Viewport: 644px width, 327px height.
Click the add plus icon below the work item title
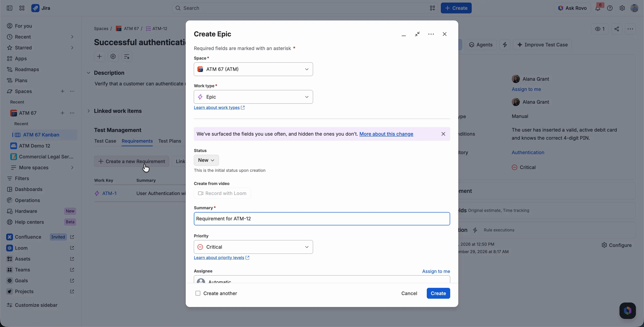(x=99, y=56)
